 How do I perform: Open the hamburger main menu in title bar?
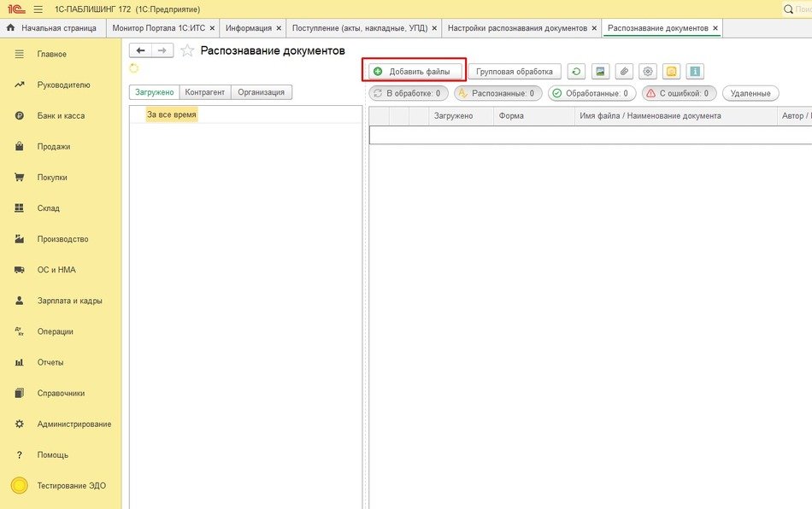tap(38, 9)
